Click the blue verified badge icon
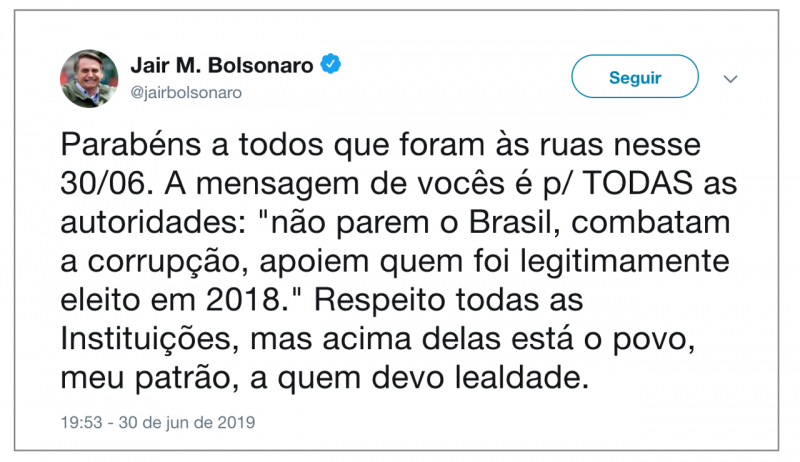Screen dimensions: 800x462 331,66
